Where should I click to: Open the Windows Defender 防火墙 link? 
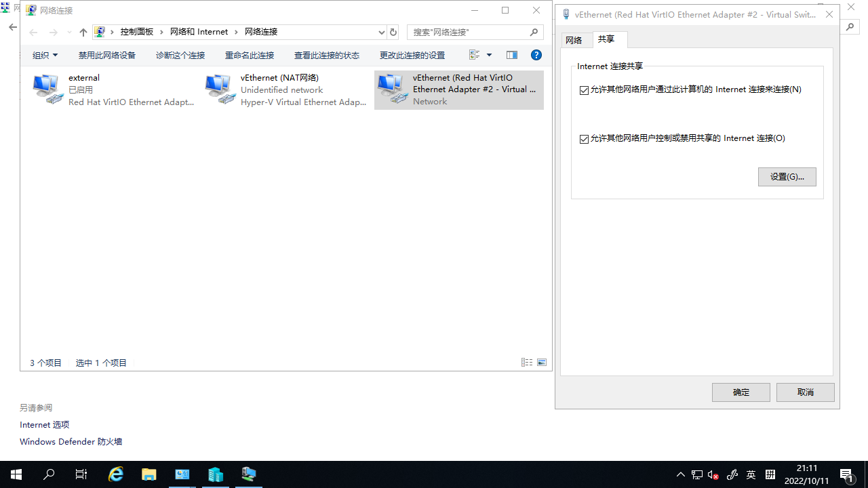pyautogui.click(x=71, y=441)
